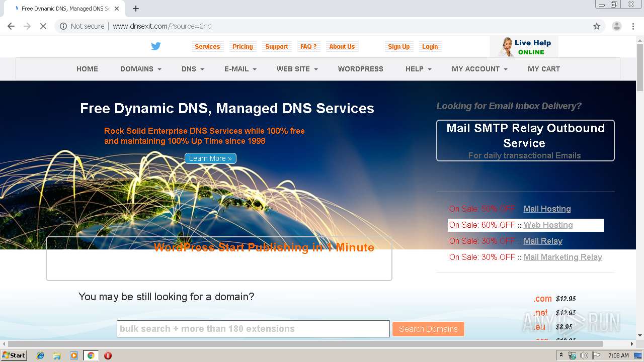The width and height of the screenshot is (644, 362).
Task: Launch the media player taskbar icon
Action: [x=73, y=355]
